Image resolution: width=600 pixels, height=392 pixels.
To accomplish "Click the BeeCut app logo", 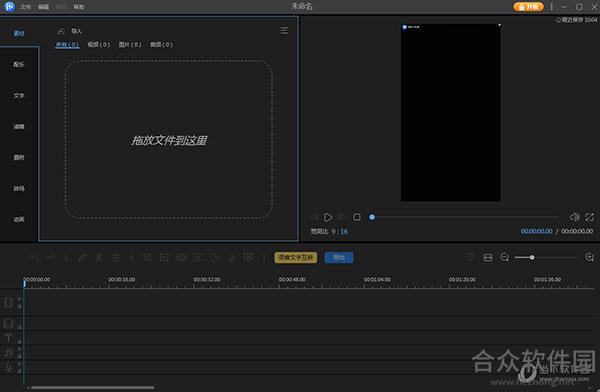I will (9, 7).
